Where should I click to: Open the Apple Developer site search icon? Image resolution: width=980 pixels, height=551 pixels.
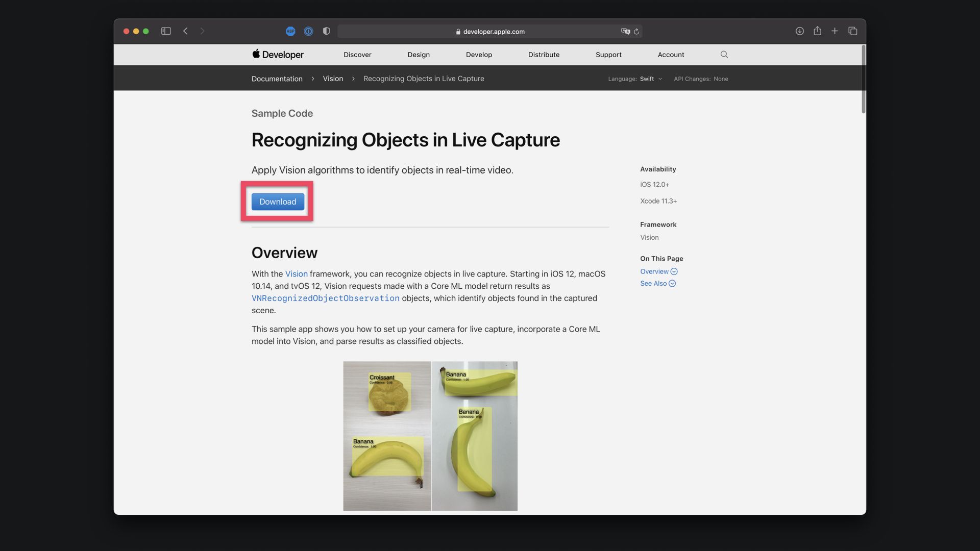[x=724, y=55]
